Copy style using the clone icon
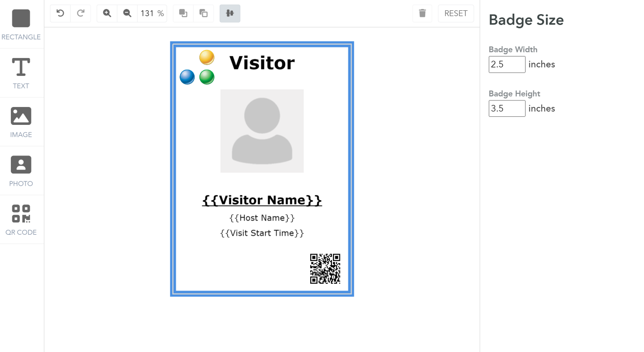Image resolution: width=644 pixels, height=352 pixels. click(203, 13)
